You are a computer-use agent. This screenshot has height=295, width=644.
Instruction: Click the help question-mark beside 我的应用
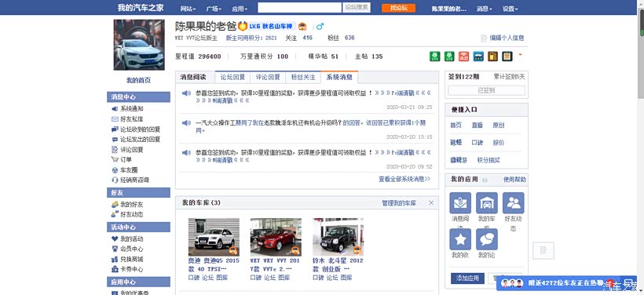coord(485,180)
